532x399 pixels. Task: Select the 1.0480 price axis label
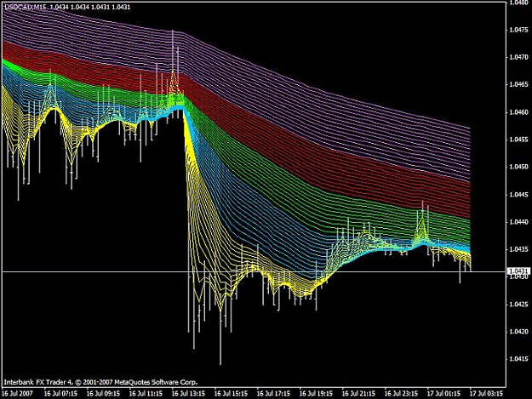[x=518, y=3]
